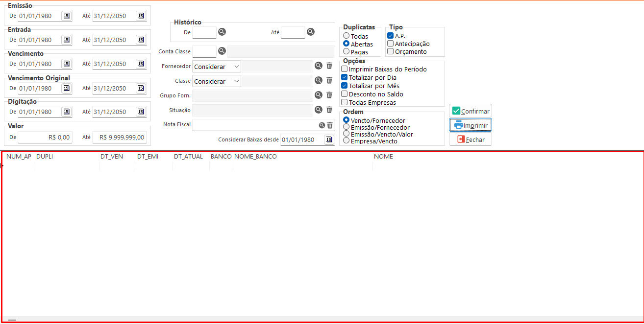
Task: Enable Imprimir Baixas do Período checkbox
Action: [345, 69]
